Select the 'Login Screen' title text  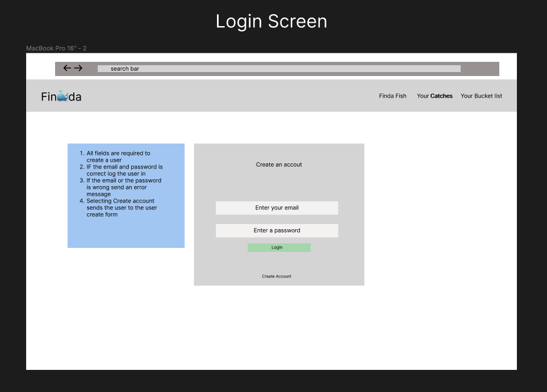tap(272, 21)
